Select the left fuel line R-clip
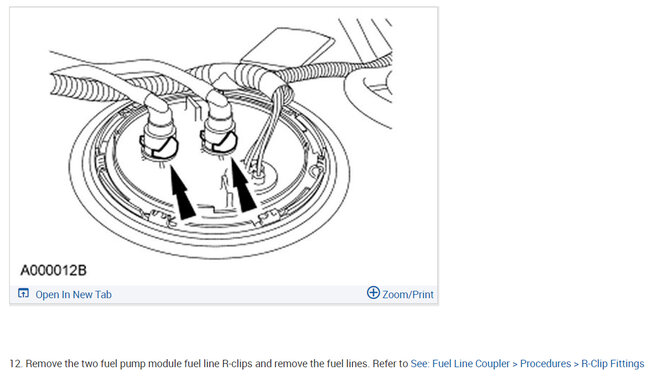The height and width of the screenshot is (386, 650). (x=160, y=147)
